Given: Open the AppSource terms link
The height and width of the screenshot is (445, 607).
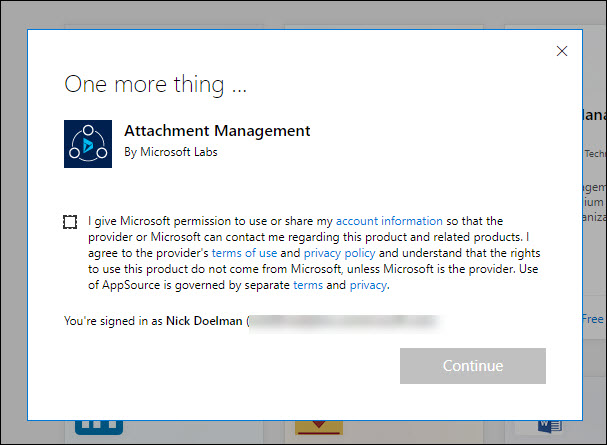Looking at the screenshot, I should tap(307, 285).
